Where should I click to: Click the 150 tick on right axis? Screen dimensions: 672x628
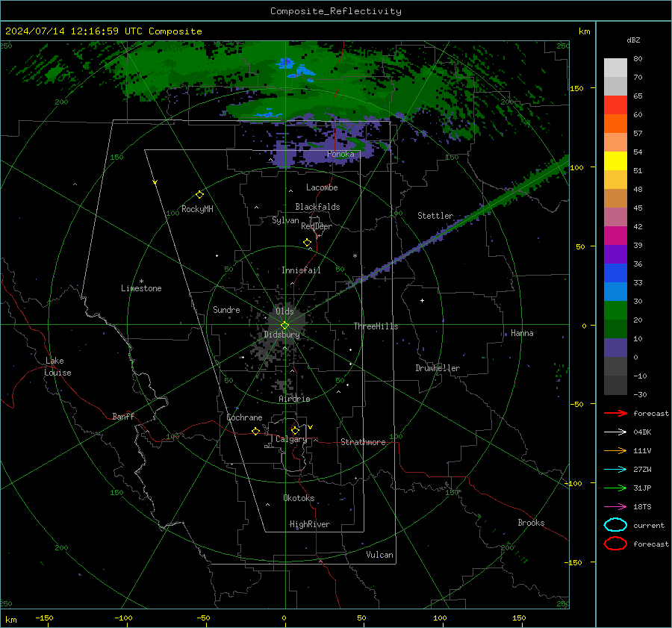click(x=576, y=88)
